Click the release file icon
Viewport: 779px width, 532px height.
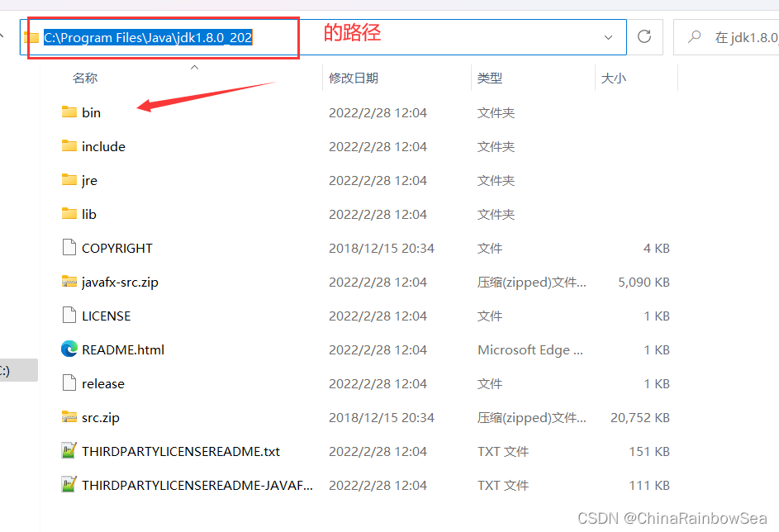pyautogui.click(x=69, y=382)
